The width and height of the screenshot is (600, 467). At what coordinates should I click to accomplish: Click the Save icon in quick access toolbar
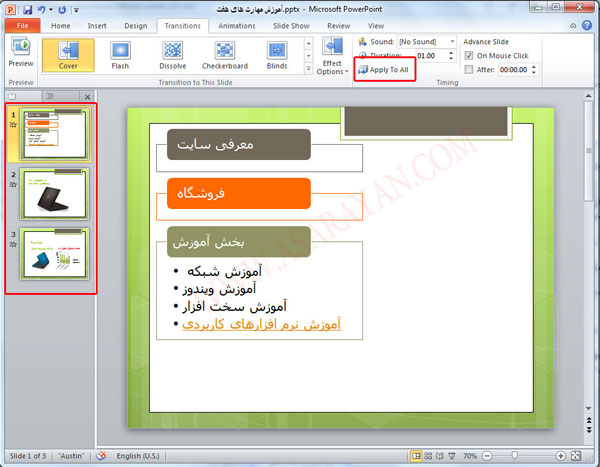(x=27, y=9)
